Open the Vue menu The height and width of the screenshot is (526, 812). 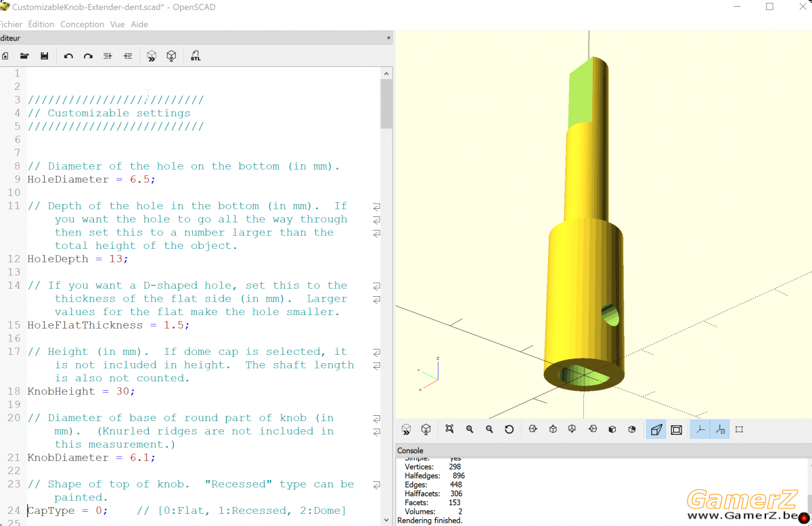point(117,24)
